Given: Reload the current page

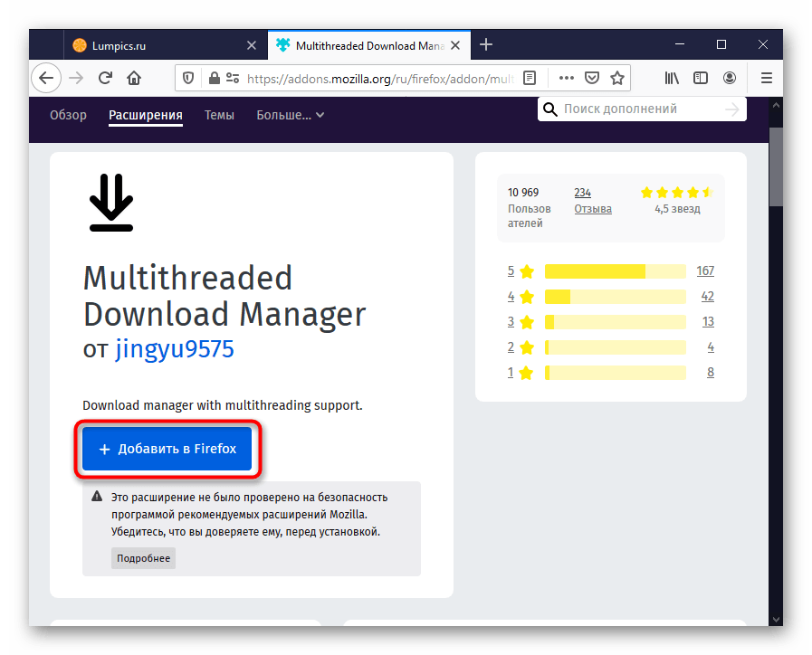Looking at the screenshot, I should [105, 78].
